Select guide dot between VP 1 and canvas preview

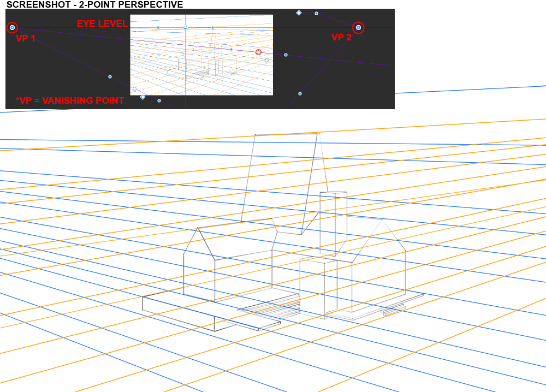pyautogui.click(x=110, y=77)
